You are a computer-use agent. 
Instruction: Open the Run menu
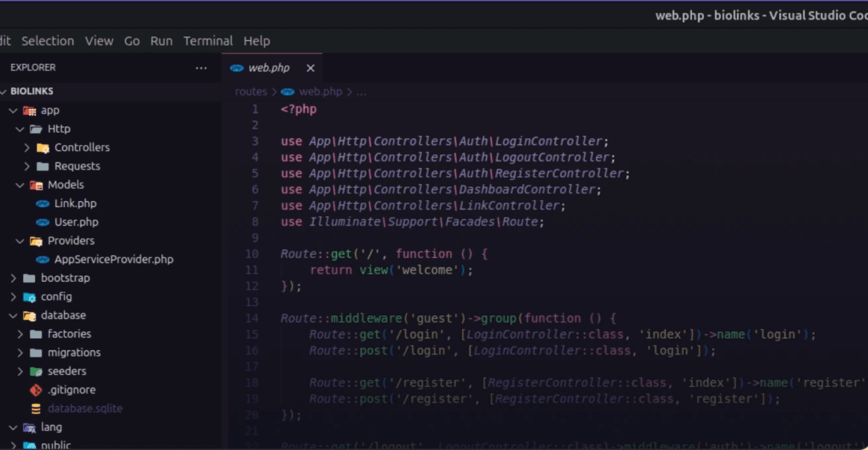pyautogui.click(x=161, y=41)
